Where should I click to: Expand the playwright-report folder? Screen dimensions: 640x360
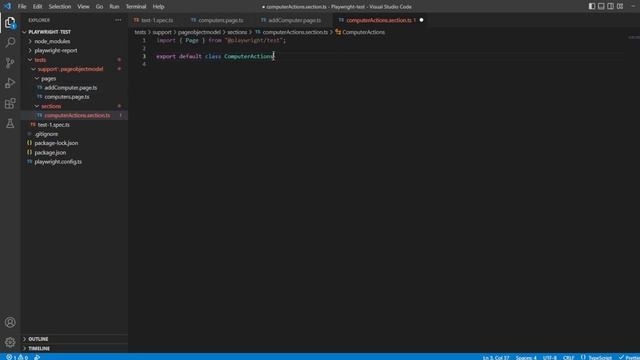[56, 51]
